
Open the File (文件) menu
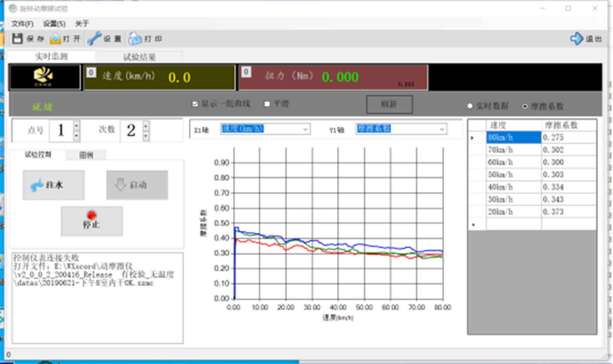click(22, 24)
